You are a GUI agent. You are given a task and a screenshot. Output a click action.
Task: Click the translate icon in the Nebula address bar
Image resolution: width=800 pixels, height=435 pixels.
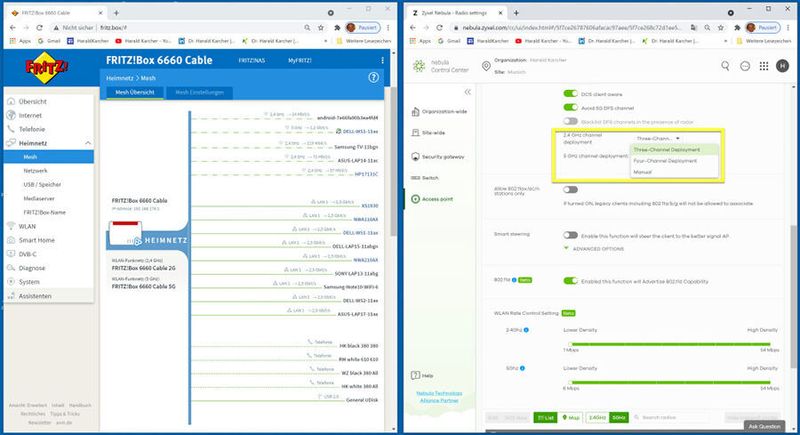694,28
